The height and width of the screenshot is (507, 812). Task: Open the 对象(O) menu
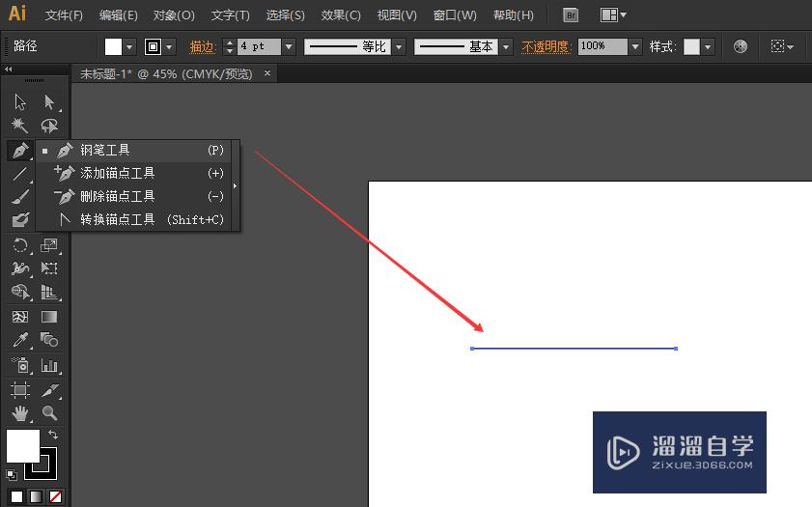coord(174,15)
